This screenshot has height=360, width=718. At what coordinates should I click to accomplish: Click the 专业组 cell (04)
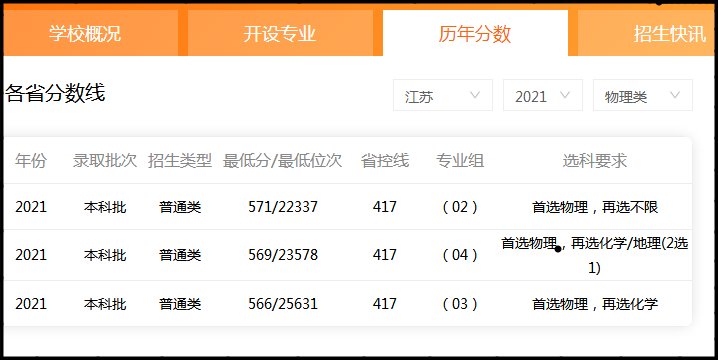tap(460, 255)
